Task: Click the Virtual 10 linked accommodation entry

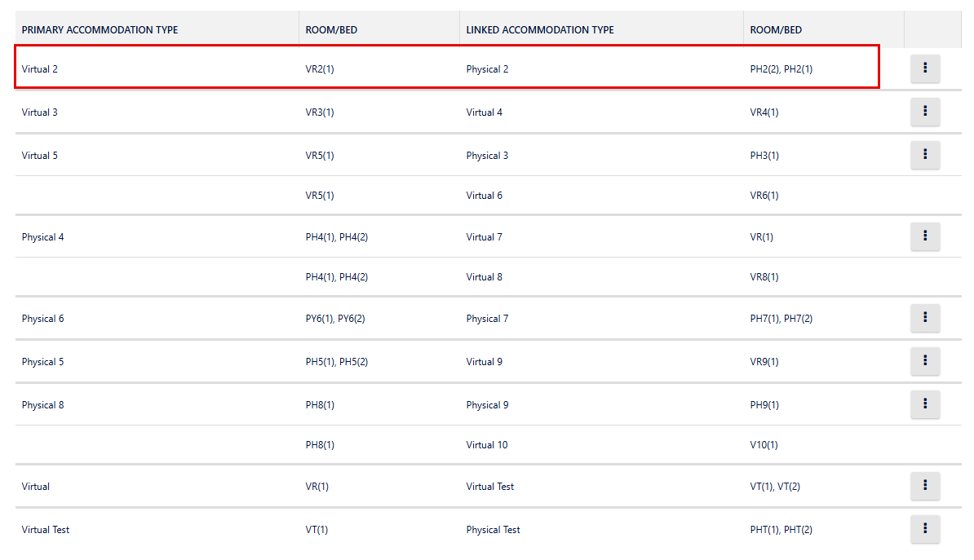Action: pyautogui.click(x=487, y=445)
